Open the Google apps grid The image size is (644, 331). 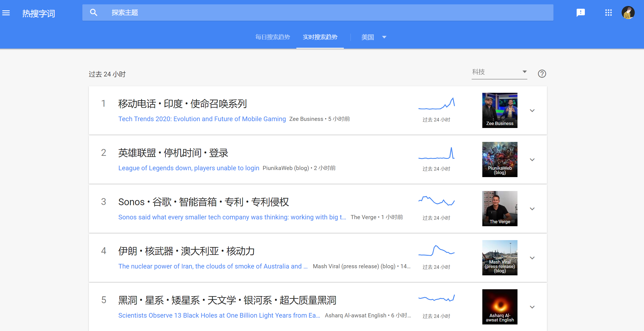608,13
